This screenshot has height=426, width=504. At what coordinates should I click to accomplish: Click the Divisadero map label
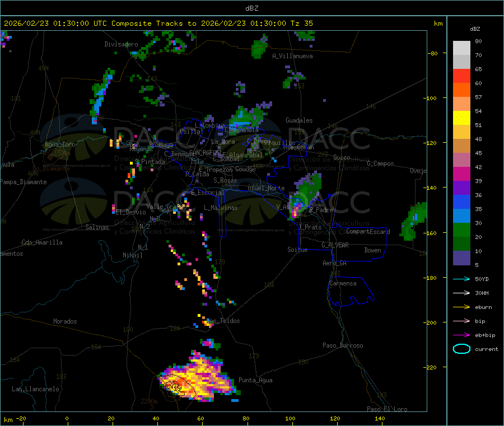click(121, 44)
